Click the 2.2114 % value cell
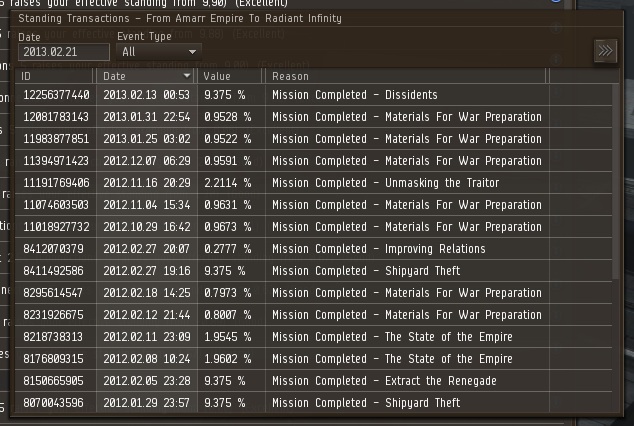Image resolution: width=634 pixels, height=426 pixels. tap(227, 183)
